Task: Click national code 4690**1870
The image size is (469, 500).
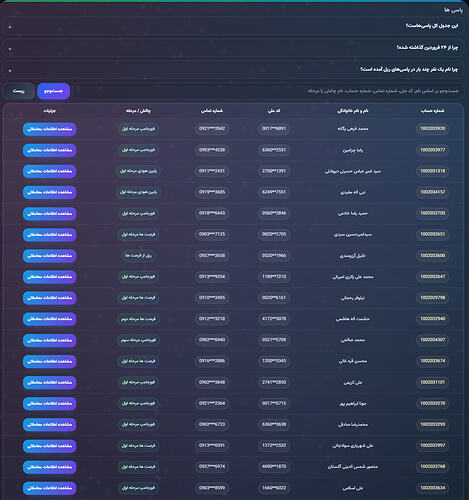Action: tap(274, 467)
